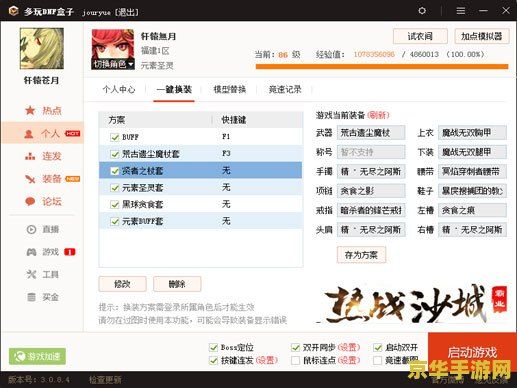Viewport: 517px width, 388px height.
Task: Click 检查更新 in the status bar
Action: [105, 380]
